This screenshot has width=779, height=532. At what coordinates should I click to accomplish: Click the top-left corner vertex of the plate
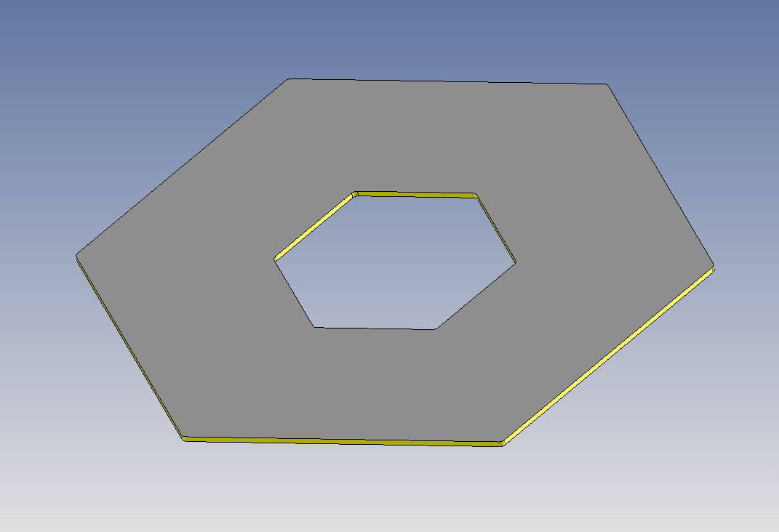[287, 79]
